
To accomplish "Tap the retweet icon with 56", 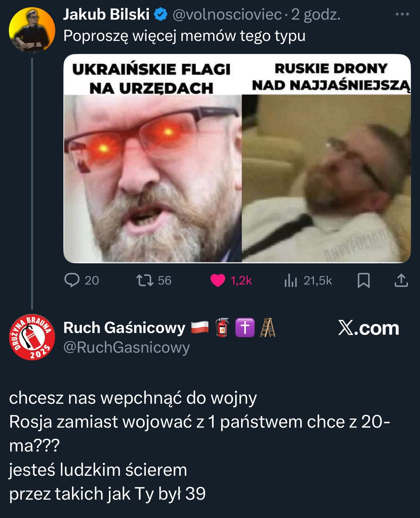I will click(145, 280).
